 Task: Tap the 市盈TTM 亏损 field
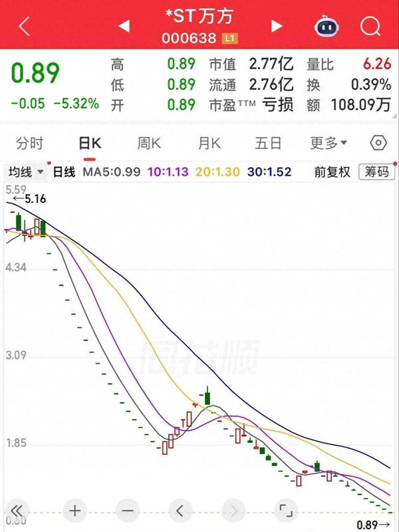251,105
